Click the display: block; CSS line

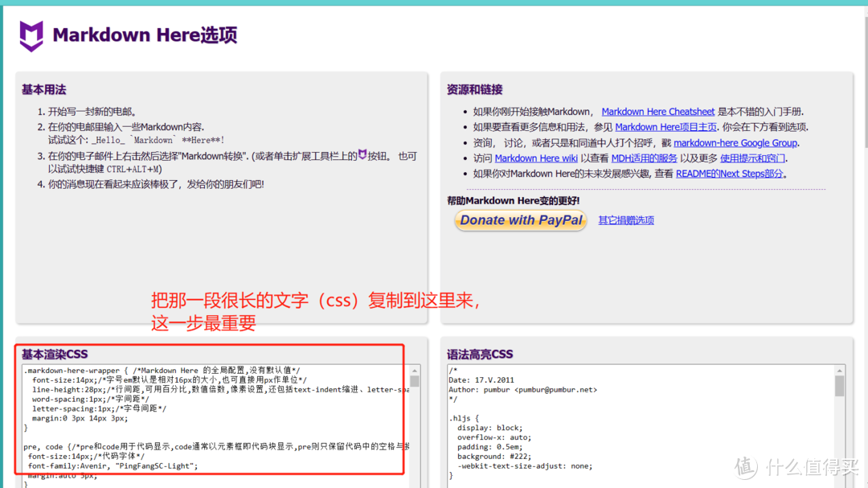(x=489, y=428)
